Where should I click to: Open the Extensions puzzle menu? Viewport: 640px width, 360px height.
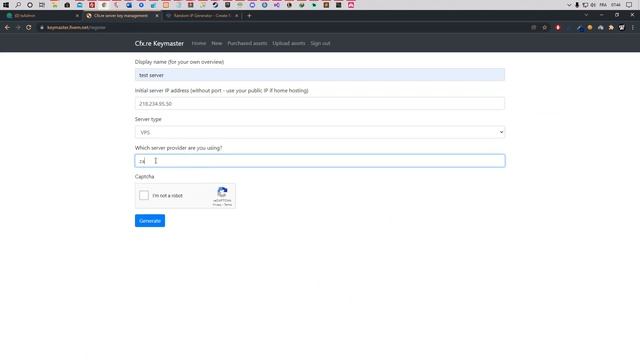coord(611,27)
